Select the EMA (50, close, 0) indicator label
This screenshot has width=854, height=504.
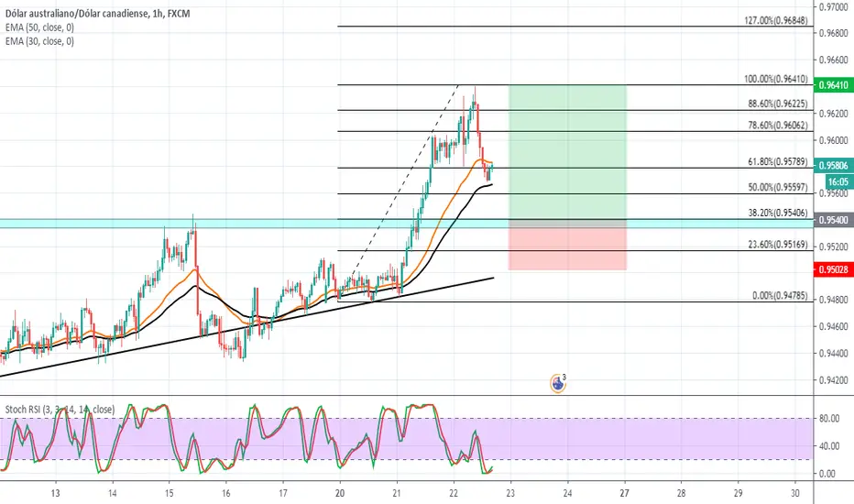(x=39, y=27)
